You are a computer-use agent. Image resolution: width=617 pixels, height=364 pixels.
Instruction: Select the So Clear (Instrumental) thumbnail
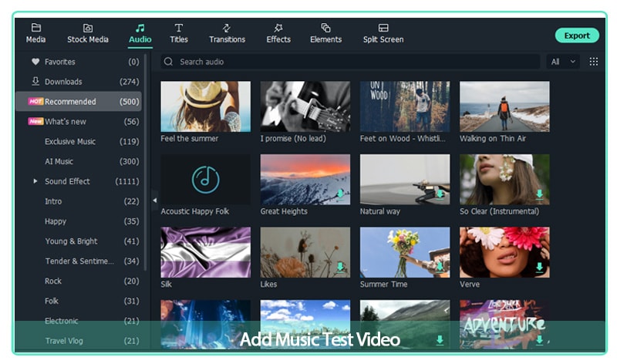(x=504, y=180)
